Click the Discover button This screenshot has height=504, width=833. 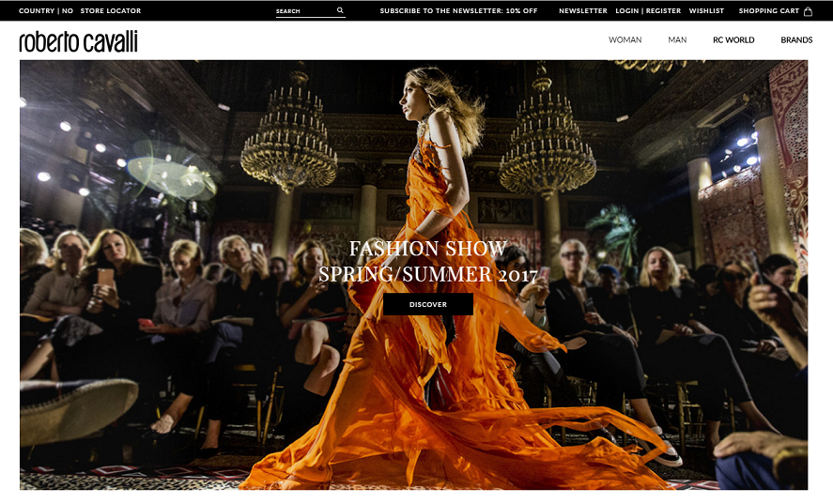tap(428, 304)
